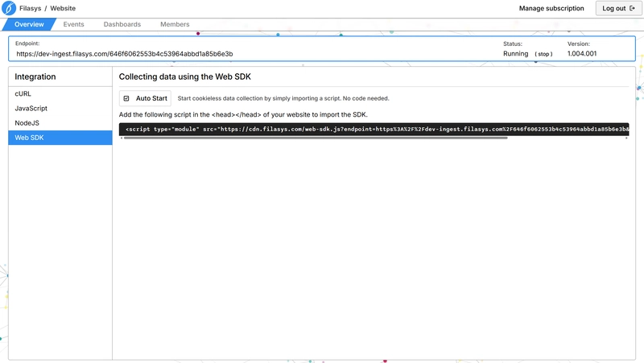Toggle the Auto Start checkbox

point(126,99)
